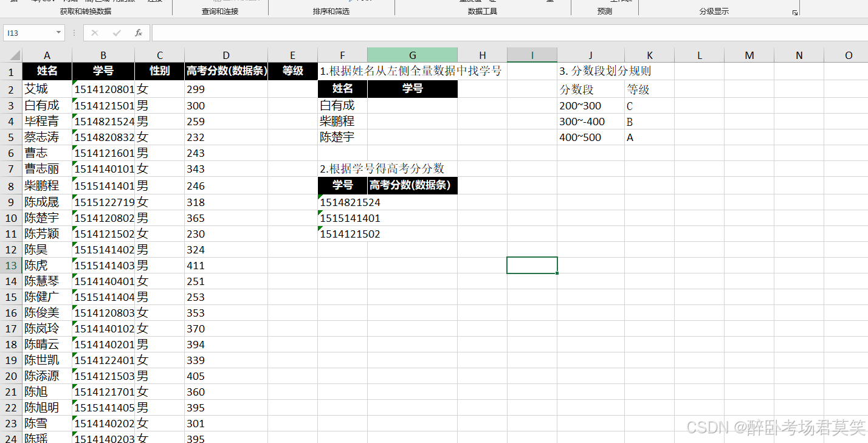The width and height of the screenshot is (868, 443).
Task: Select cell containing 陈芳颖
Action: 47,234
